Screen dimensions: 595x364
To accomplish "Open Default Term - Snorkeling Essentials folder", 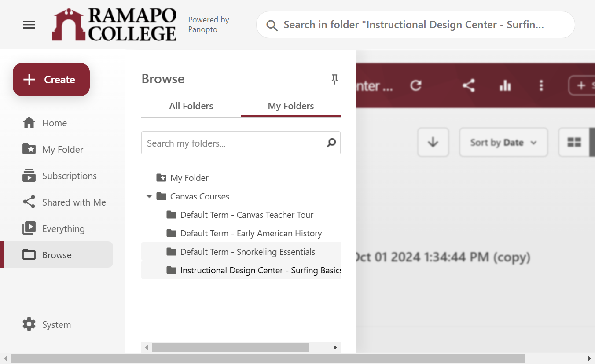I will [241, 252].
